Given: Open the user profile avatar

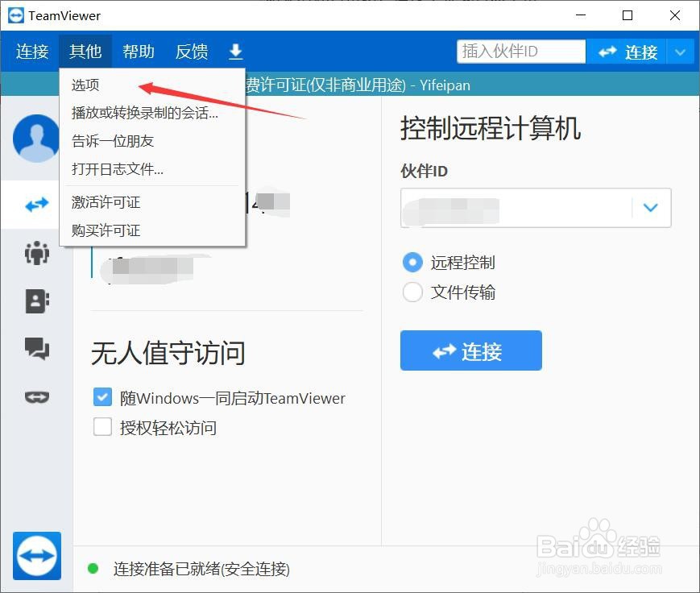Looking at the screenshot, I should (36, 138).
